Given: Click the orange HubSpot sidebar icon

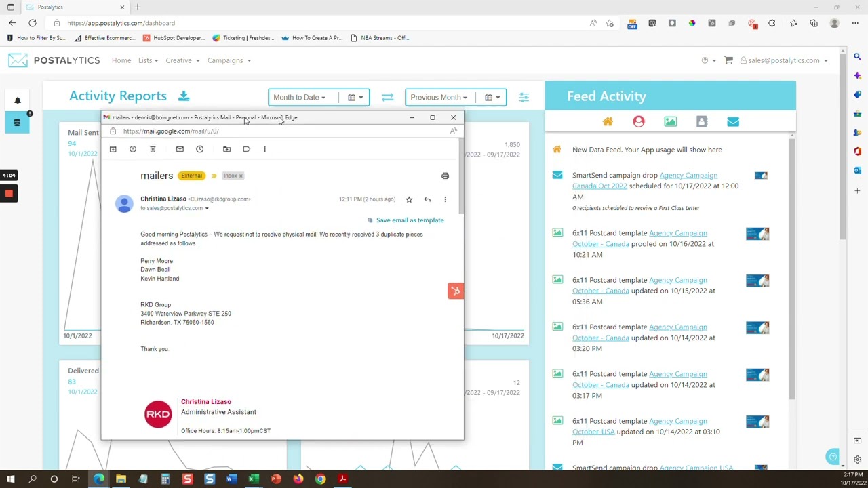Looking at the screenshot, I should [456, 291].
